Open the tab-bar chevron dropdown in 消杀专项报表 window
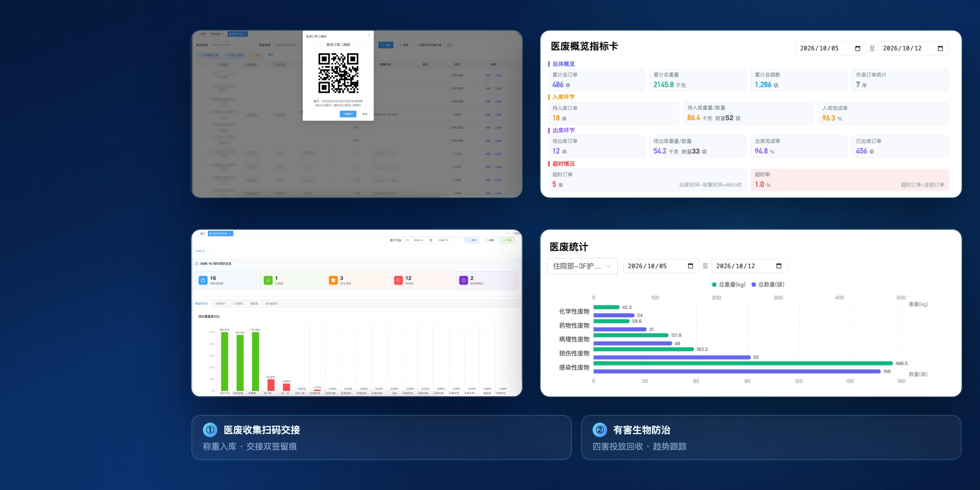Image resolution: width=980 pixels, height=490 pixels. pos(508,234)
